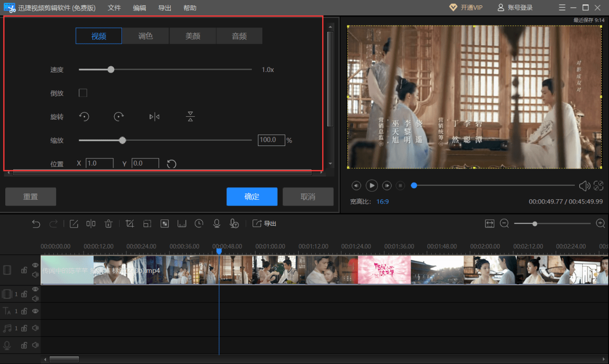609x364 pixels.
Task: Change the 16:9 aspect ratio setting
Action: [x=383, y=202]
